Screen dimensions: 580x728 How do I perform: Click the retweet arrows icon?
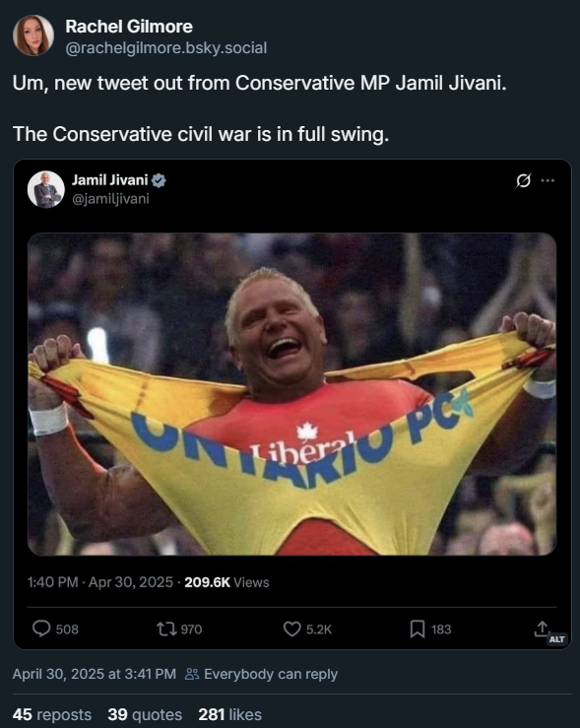point(166,629)
